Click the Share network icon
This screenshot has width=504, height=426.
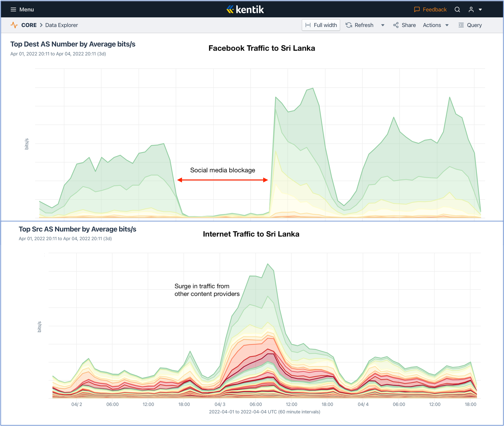coord(396,25)
